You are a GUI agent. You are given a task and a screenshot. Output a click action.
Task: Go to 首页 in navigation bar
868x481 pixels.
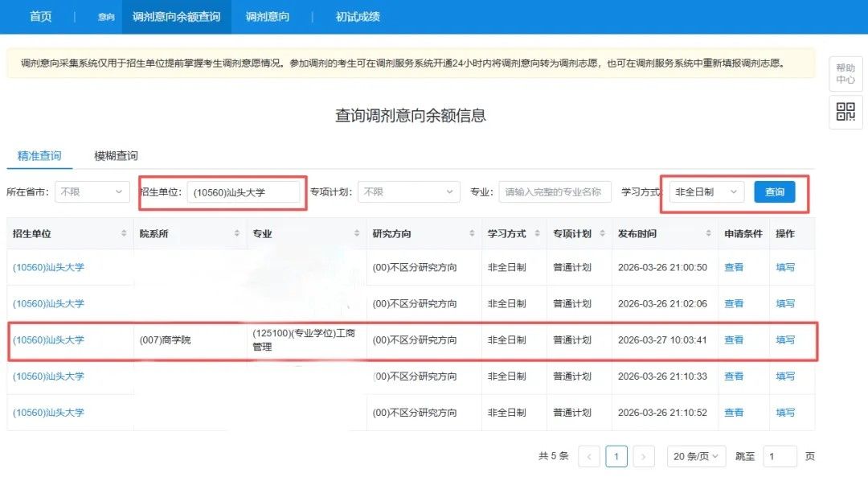(40, 16)
